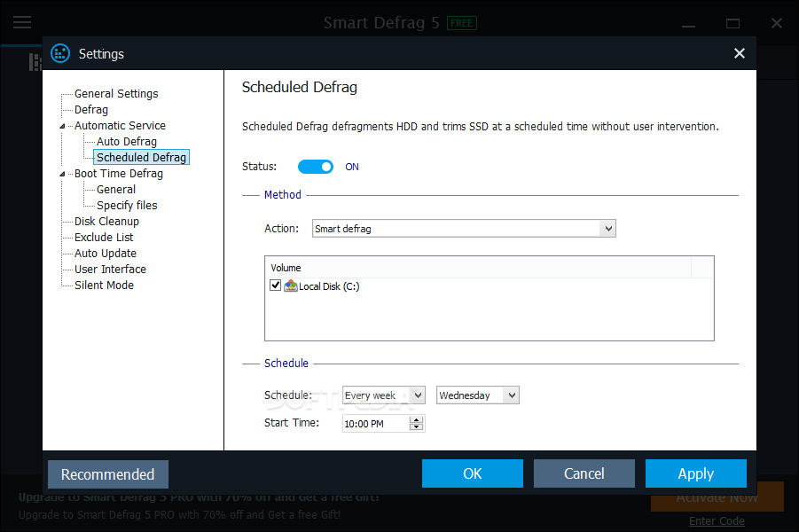799x532 pixels.
Task: Apply the settings changes
Action: pyautogui.click(x=695, y=473)
